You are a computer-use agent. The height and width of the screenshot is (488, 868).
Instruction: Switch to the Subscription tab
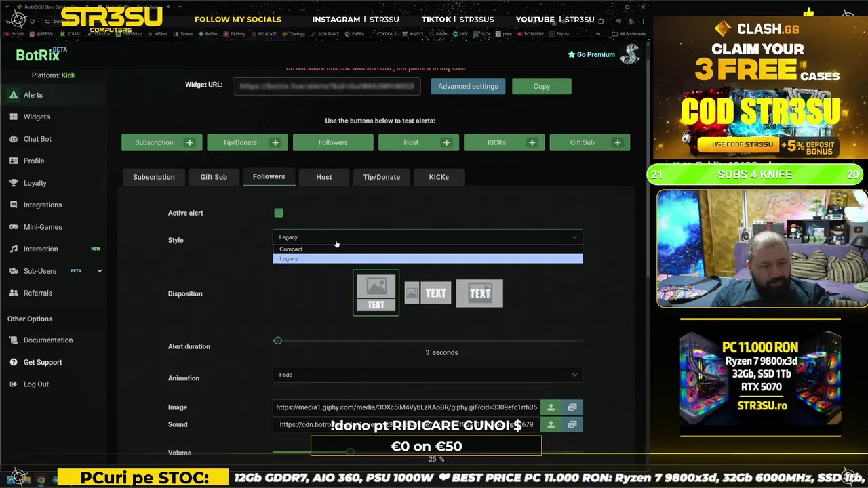pyautogui.click(x=154, y=177)
